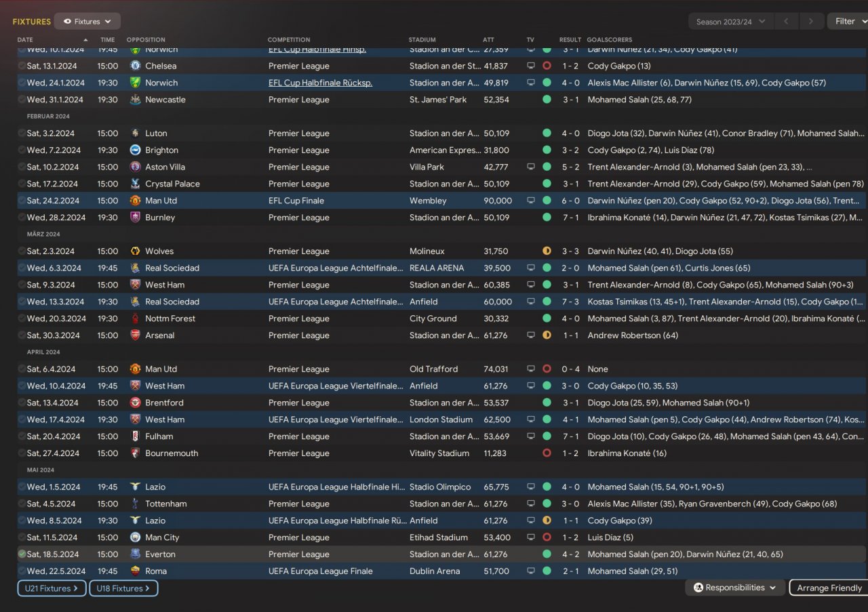This screenshot has height=612, width=868.
Task: Click the Wolves club badge
Action: coord(135,251)
